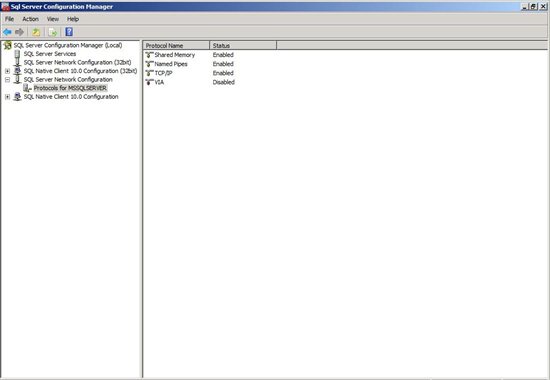Sort by Status column header
Image resolution: width=550 pixels, height=380 pixels.
(x=243, y=46)
